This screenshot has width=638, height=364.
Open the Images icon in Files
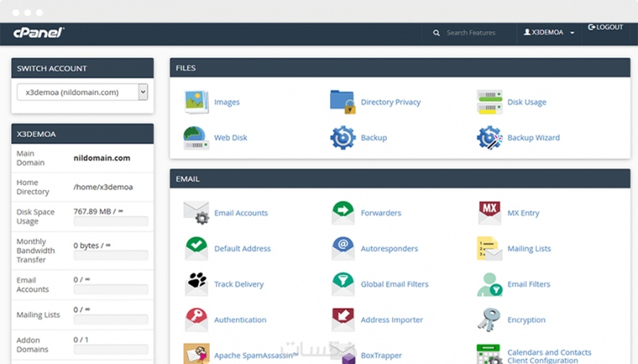(196, 102)
